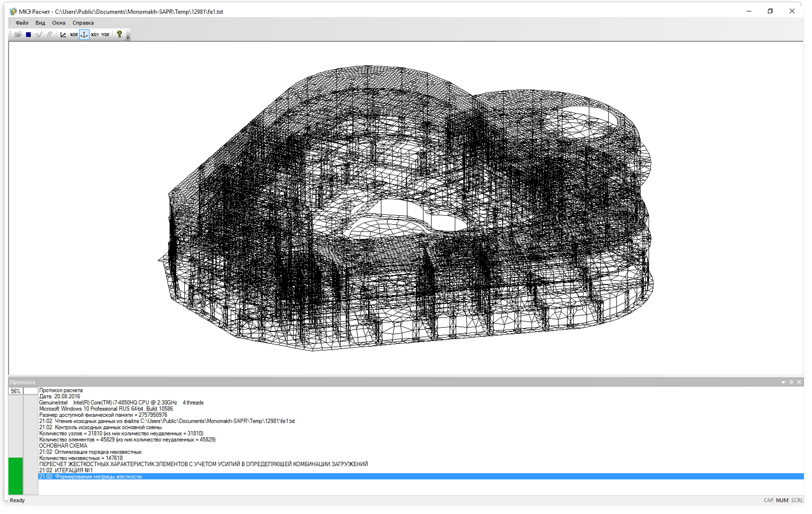Close the Протокол panel

click(799, 382)
